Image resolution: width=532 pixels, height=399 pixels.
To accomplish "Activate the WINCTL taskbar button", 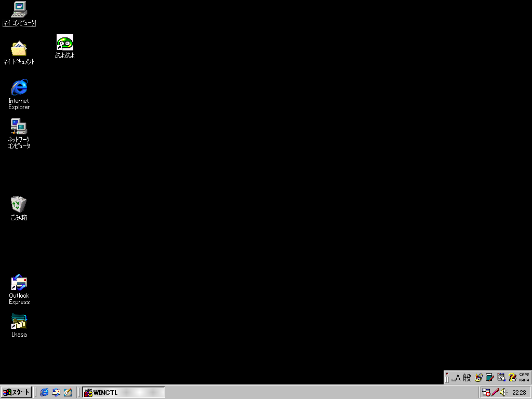I will [124, 393].
